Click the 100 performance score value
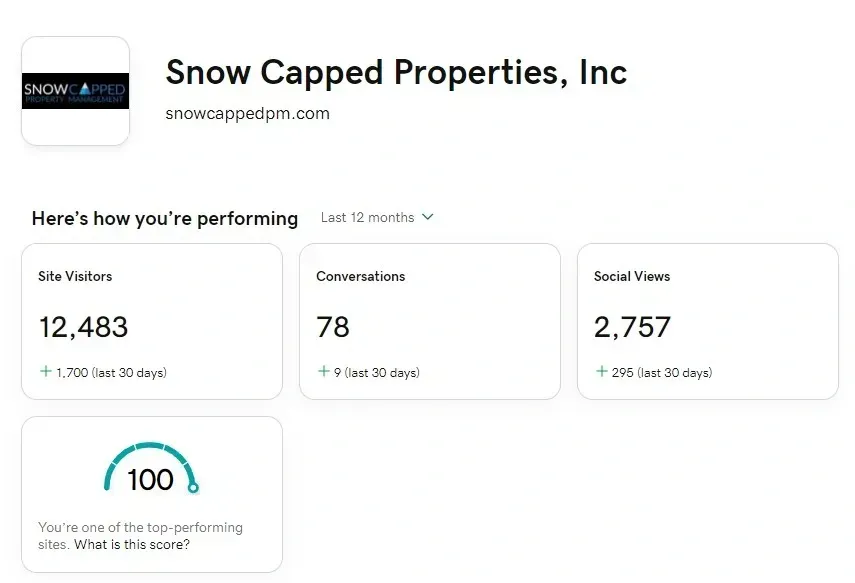 [x=150, y=480]
